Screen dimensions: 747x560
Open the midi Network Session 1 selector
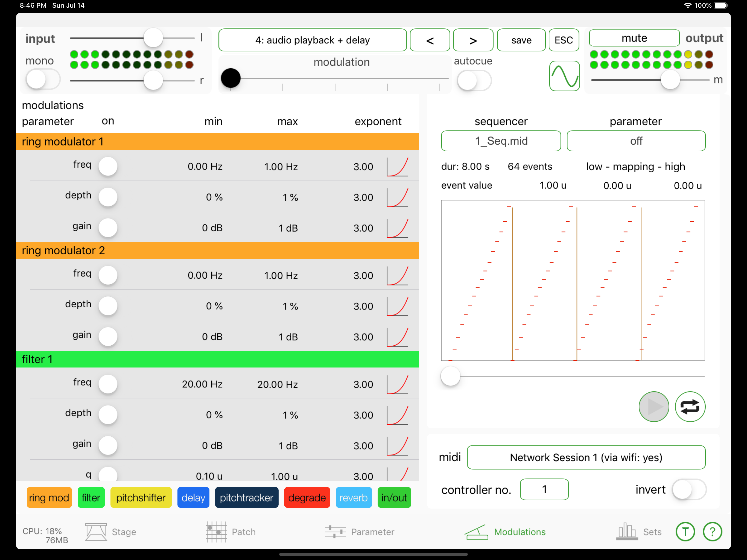click(x=586, y=457)
